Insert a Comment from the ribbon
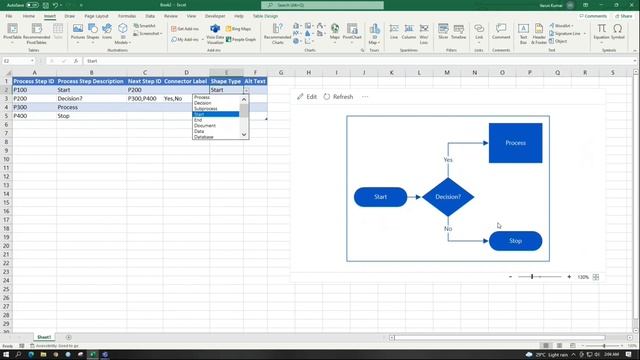This screenshot has height=360, width=640. coord(501,32)
